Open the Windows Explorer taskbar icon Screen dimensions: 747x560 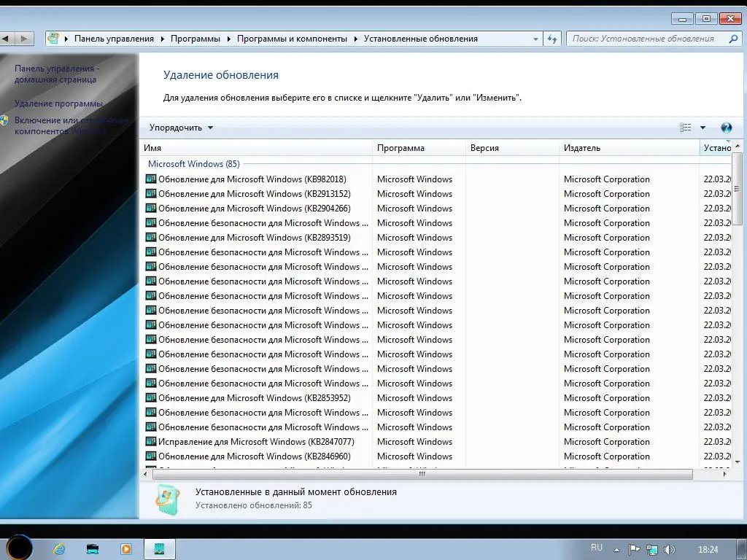tap(93, 549)
